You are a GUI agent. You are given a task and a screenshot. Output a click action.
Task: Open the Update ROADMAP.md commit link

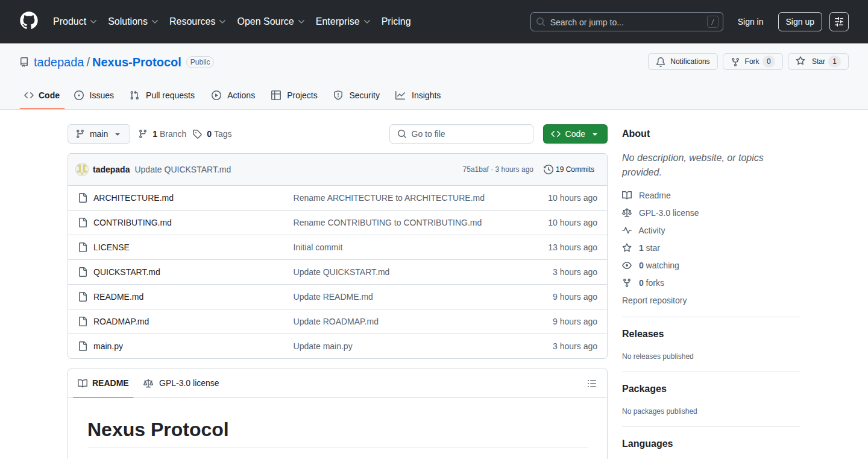pyautogui.click(x=336, y=321)
